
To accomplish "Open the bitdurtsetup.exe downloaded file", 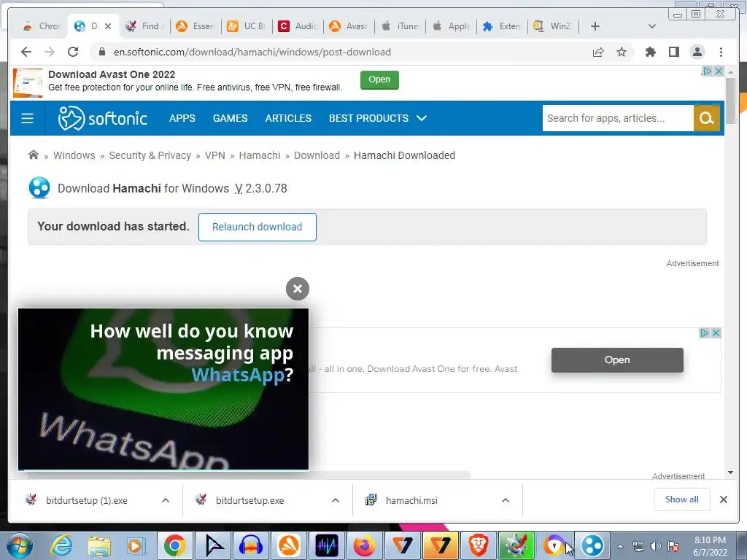I will [x=249, y=500].
